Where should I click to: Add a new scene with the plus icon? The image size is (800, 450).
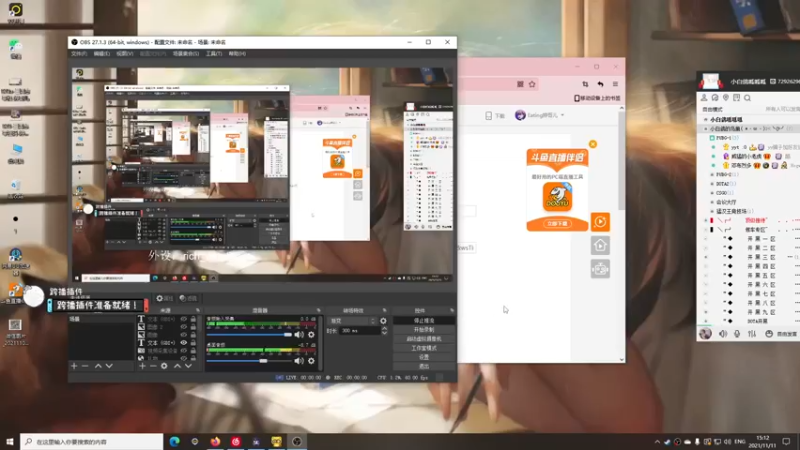coord(74,366)
